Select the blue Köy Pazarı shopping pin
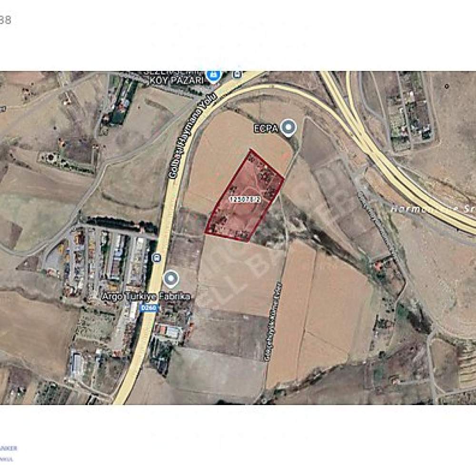This screenshot has width=476, height=476. tap(213, 76)
